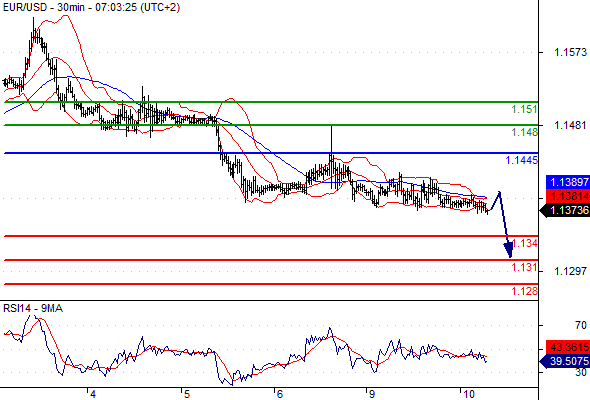Click the RSI14 - 9MA indicator label
Image resolution: width=590 pixels, height=400 pixels.
click(x=33, y=309)
